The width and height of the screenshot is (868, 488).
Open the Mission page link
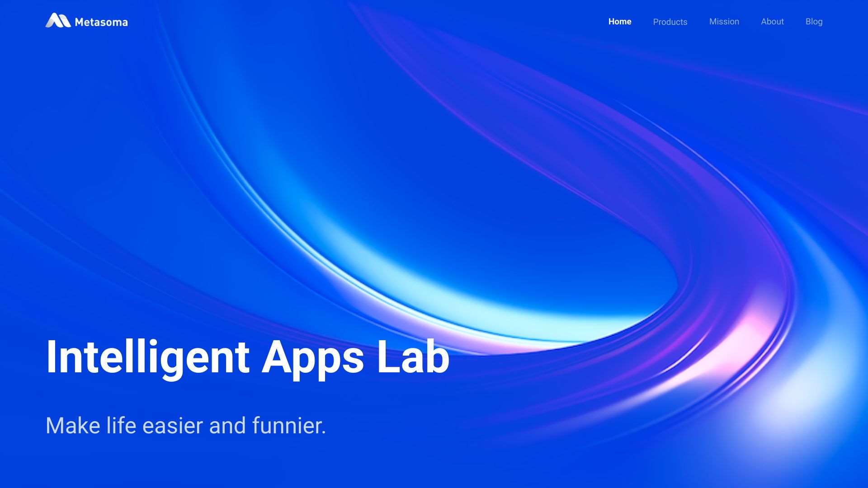(x=724, y=22)
